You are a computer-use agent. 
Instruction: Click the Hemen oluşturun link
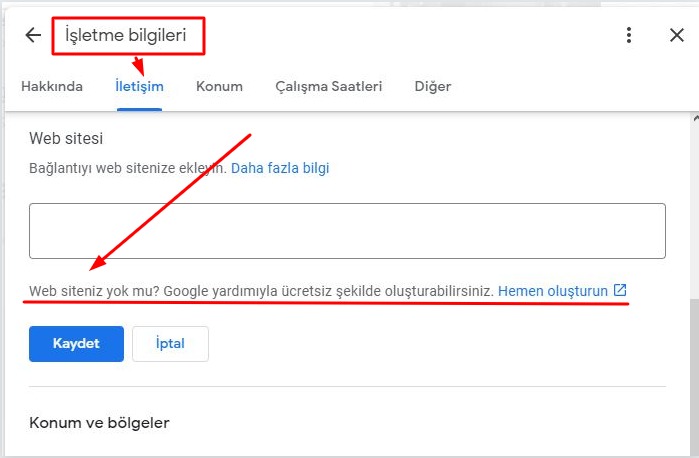(552, 290)
